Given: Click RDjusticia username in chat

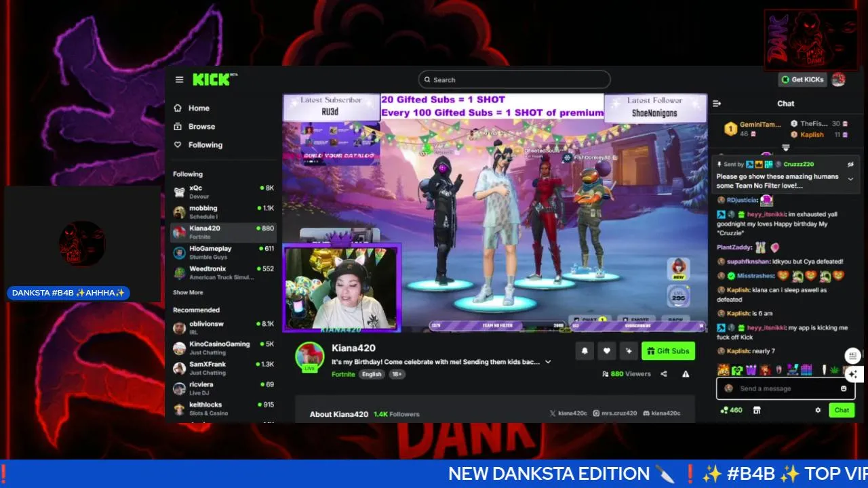Looking at the screenshot, I should 743,200.
